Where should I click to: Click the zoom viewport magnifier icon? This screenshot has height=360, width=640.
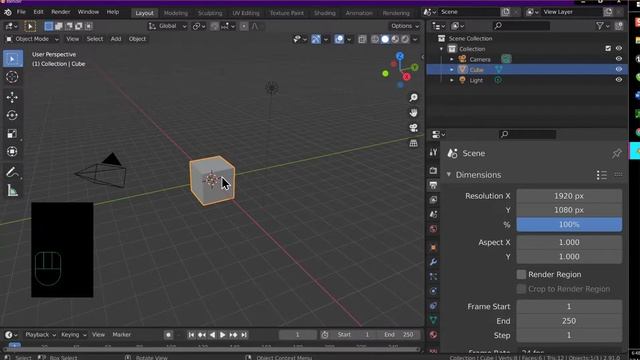pos(413,97)
